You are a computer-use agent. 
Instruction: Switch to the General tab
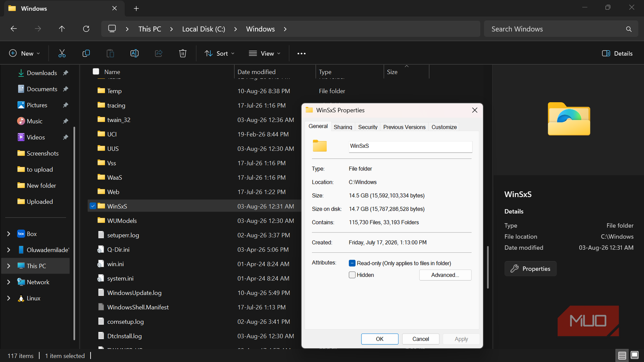(x=318, y=126)
